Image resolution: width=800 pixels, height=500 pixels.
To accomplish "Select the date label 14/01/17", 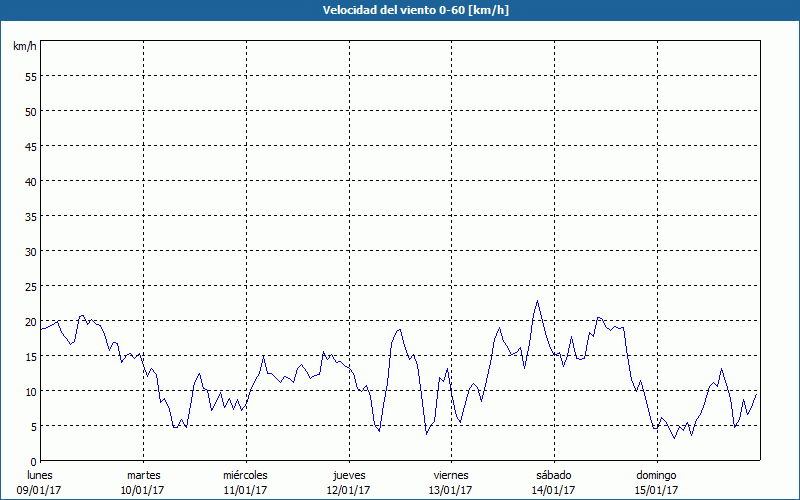I will (553, 490).
